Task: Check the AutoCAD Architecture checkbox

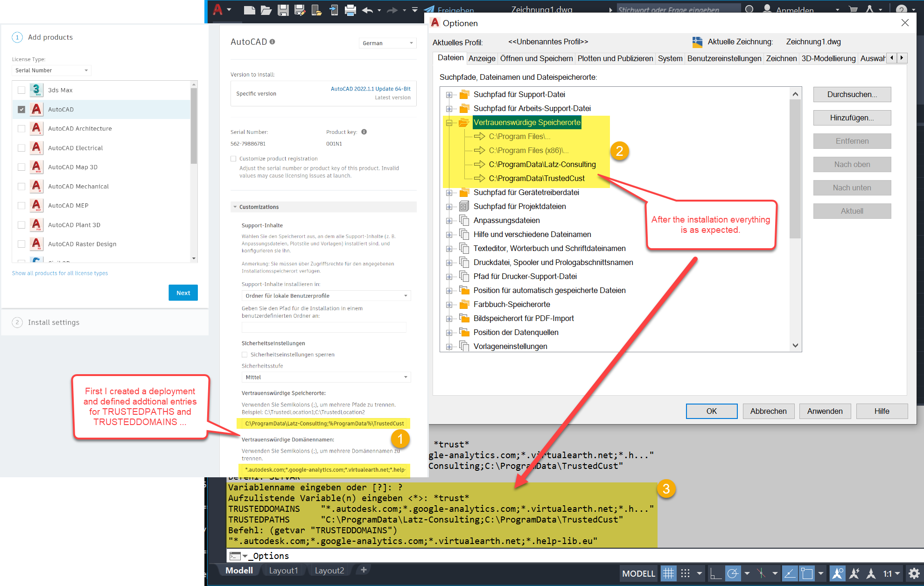Action: pos(21,128)
